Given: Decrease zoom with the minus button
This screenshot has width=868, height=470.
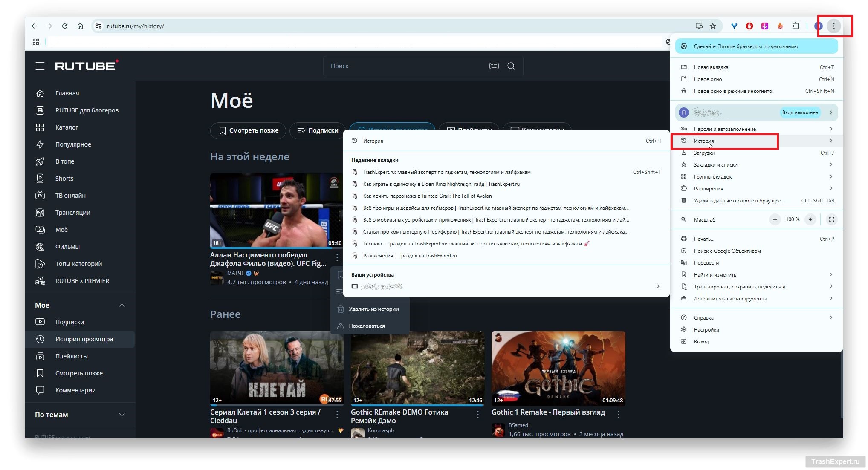Looking at the screenshot, I should 775,219.
